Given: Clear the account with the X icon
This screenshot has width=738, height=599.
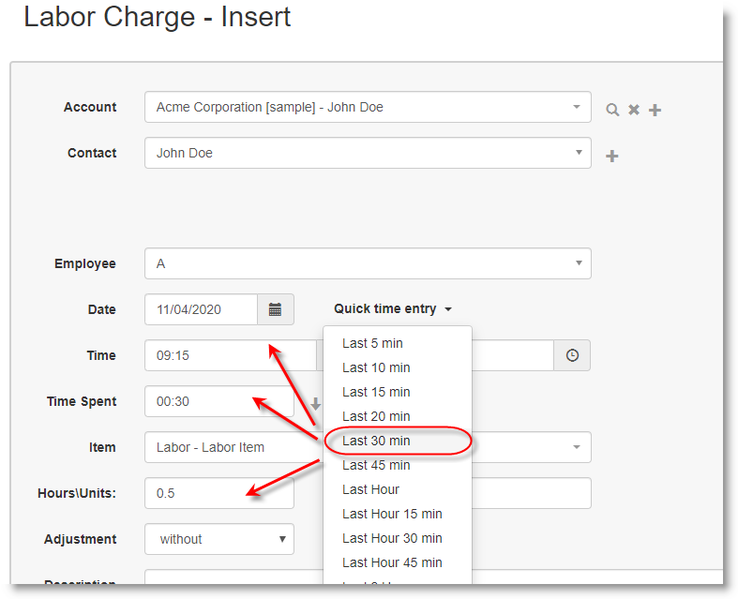Looking at the screenshot, I should point(633,109).
